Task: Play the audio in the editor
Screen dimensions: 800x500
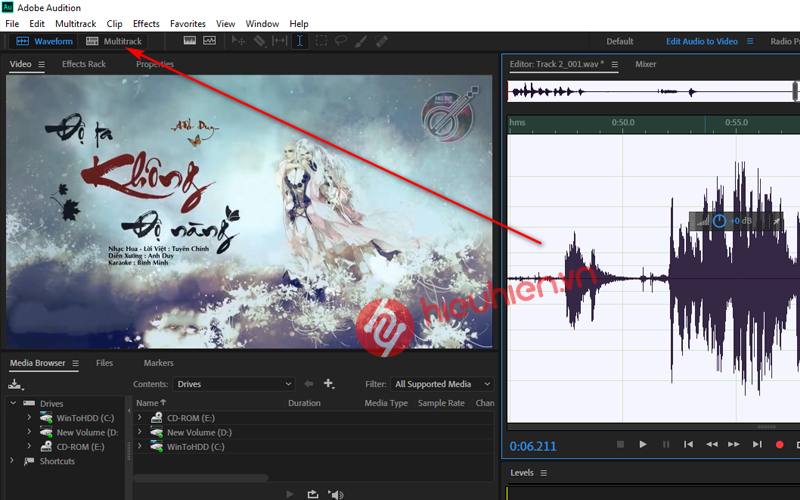Action: 643,444
